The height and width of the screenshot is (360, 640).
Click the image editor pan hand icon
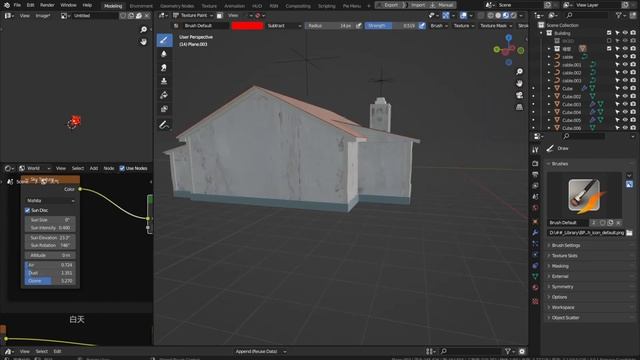[x=144, y=42]
